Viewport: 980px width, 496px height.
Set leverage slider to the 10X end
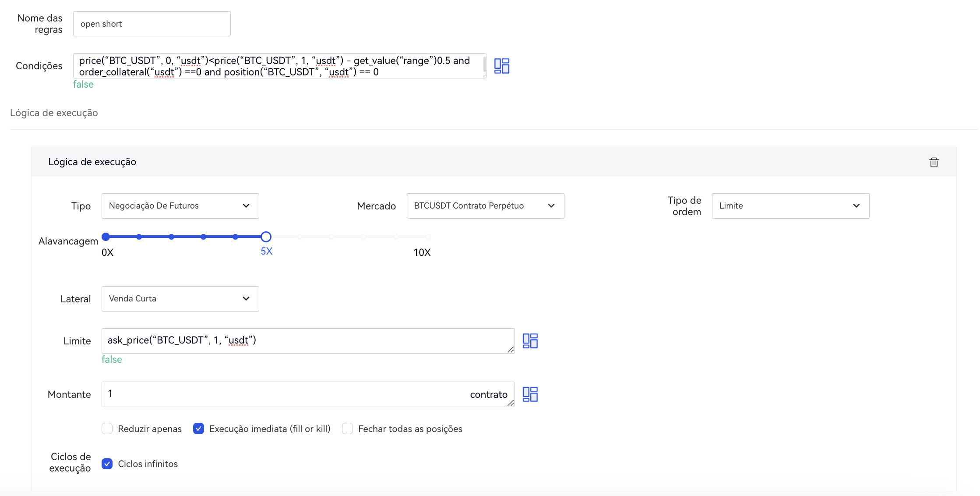pyautogui.click(x=428, y=237)
